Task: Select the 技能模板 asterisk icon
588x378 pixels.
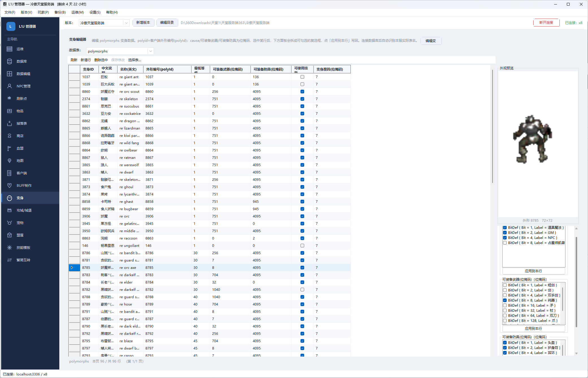Action: click(9, 248)
